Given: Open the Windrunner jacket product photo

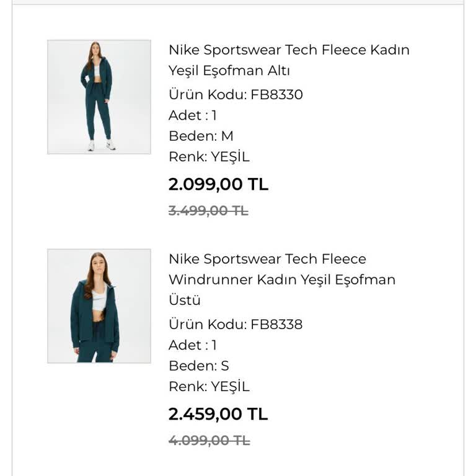Looking at the screenshot, I should pyautogui.click(x=99, y=306).
